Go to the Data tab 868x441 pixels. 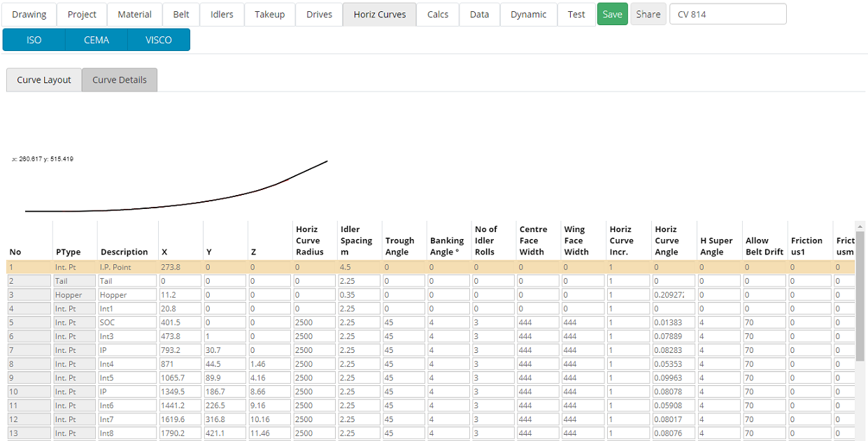[x=480, y=14]
